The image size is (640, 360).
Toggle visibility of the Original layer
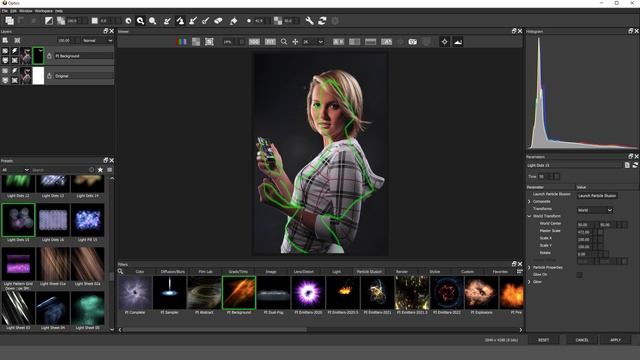pos(5,71)
